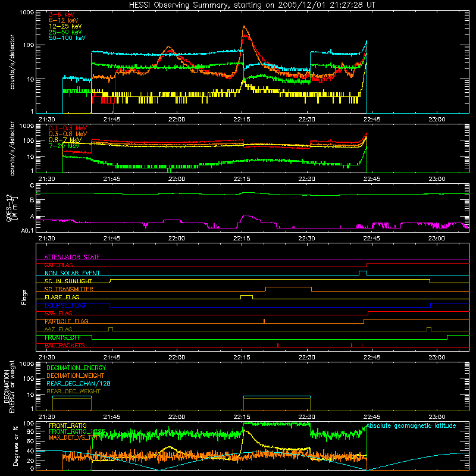Select the 0.1-0.3 MeV legend label

tap(68, 128)
